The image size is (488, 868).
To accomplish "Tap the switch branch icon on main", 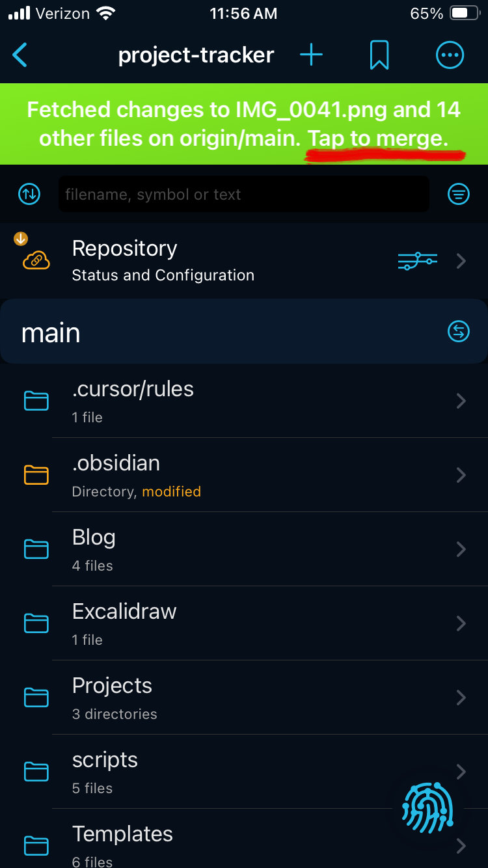I will 459,332.
